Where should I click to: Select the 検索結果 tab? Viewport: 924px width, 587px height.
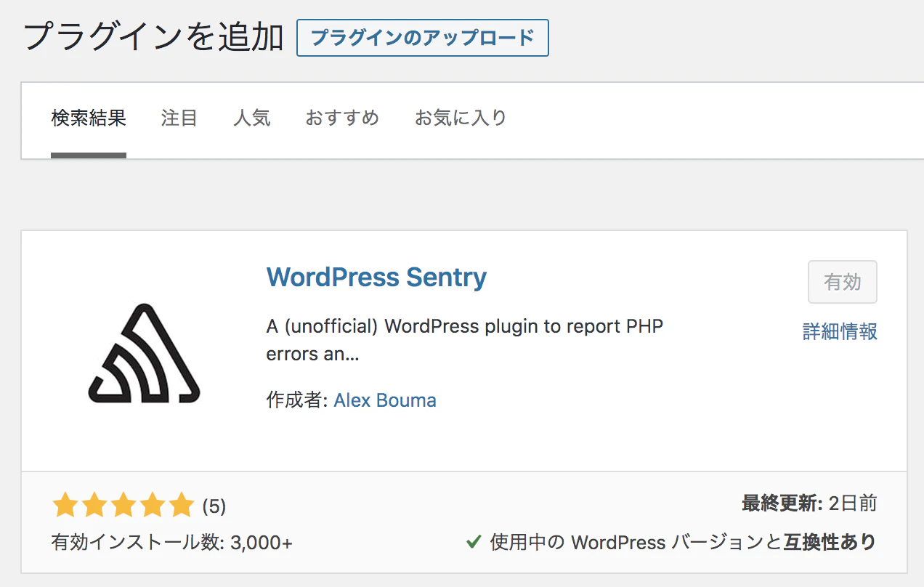(x=89, y=118)
